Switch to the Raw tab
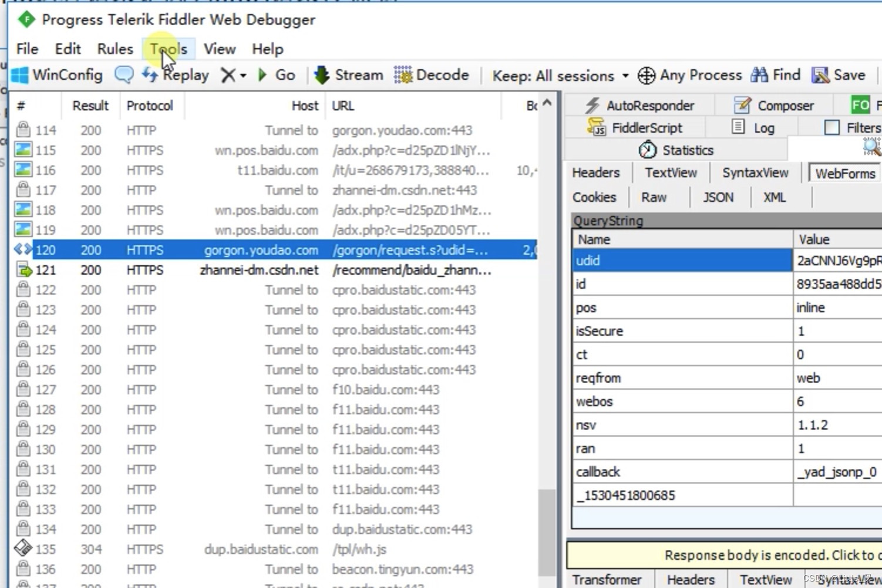The width and height of the screenshot is (882, 588). 654,197
